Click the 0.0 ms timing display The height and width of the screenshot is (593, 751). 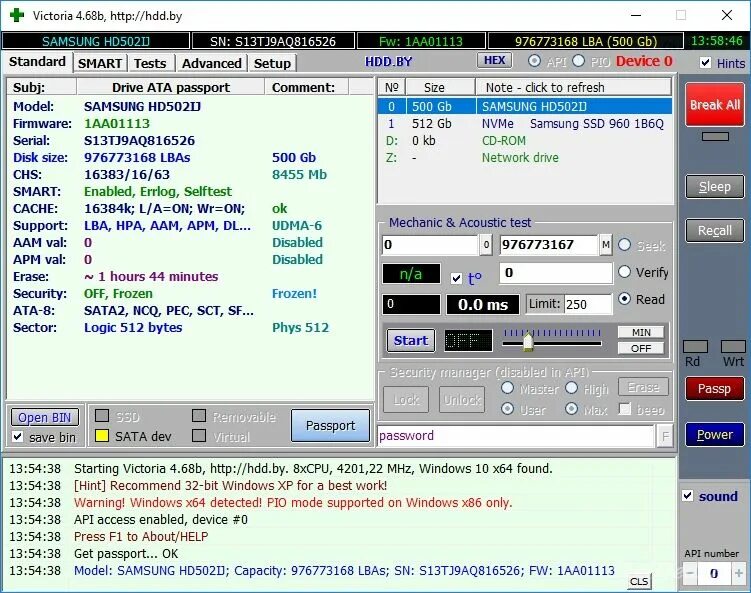pos(483,304)
